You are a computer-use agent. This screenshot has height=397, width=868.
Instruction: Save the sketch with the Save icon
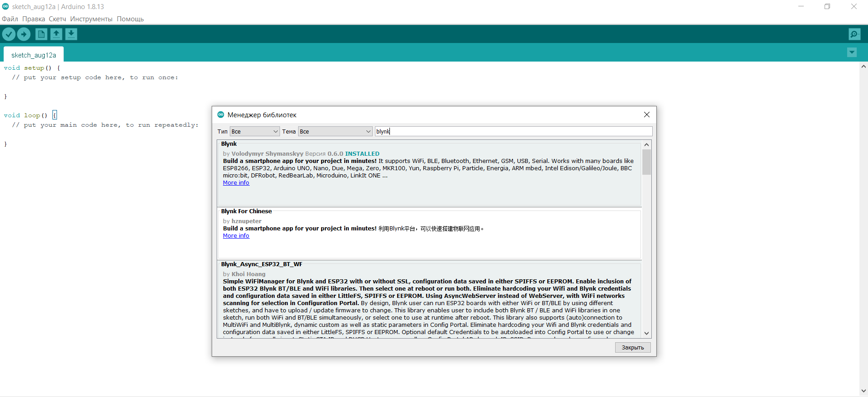pos(71,34)
